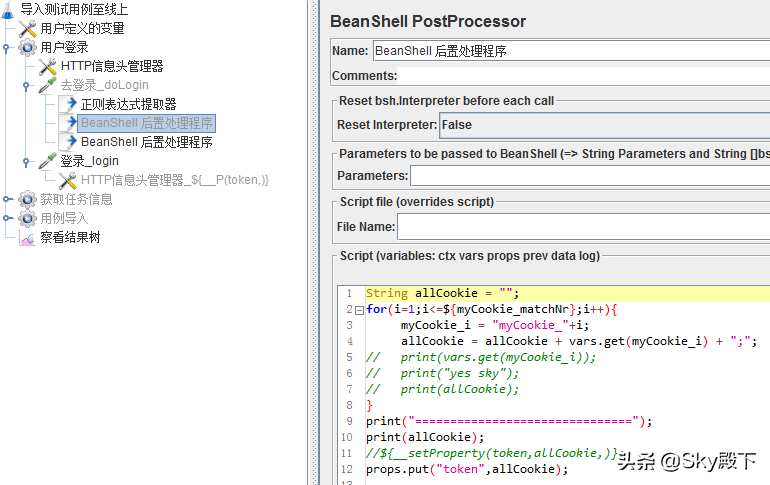Click the arrow icon of highlighted BeanShell 后置处理程序
This screenshot has width=770, height=485.
68,123
